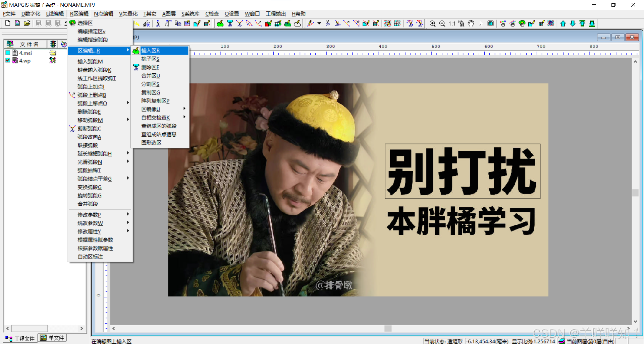
Task: Untick the checkbox next to 4.wp
Action: tap(8, 60)
